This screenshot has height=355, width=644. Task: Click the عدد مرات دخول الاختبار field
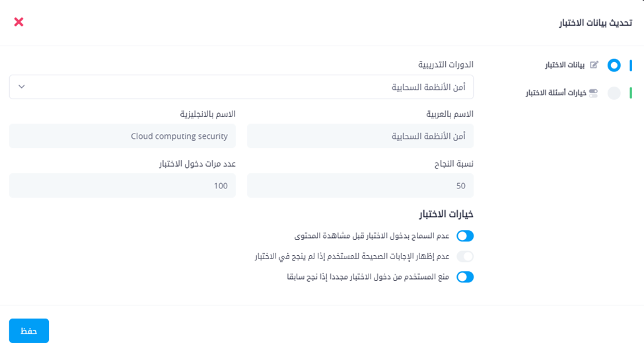[x=122, y=186]
